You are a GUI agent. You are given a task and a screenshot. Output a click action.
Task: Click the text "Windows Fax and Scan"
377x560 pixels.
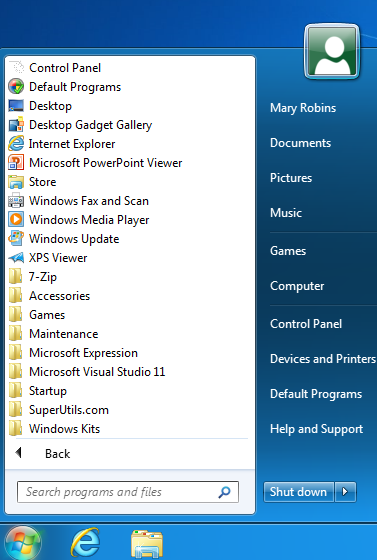click(x=89, y=201)
